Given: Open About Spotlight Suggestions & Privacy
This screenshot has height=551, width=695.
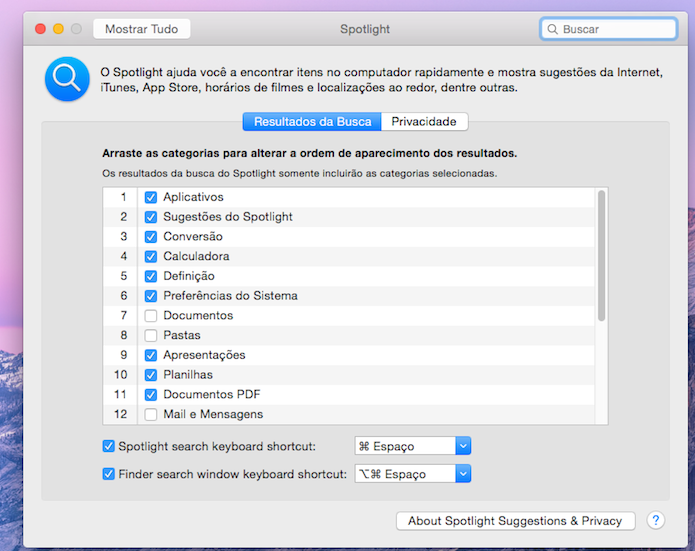Looking at the screenshot, I should point(515,520).
